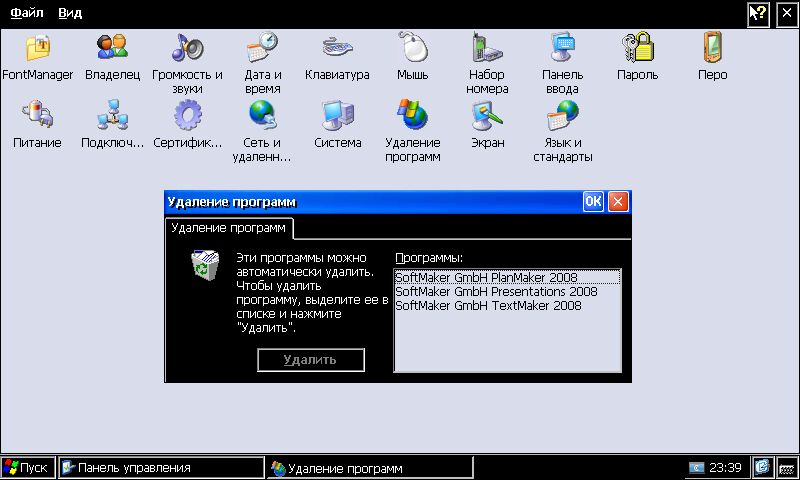Open the Питание power settings

click(x=37, y=125)
